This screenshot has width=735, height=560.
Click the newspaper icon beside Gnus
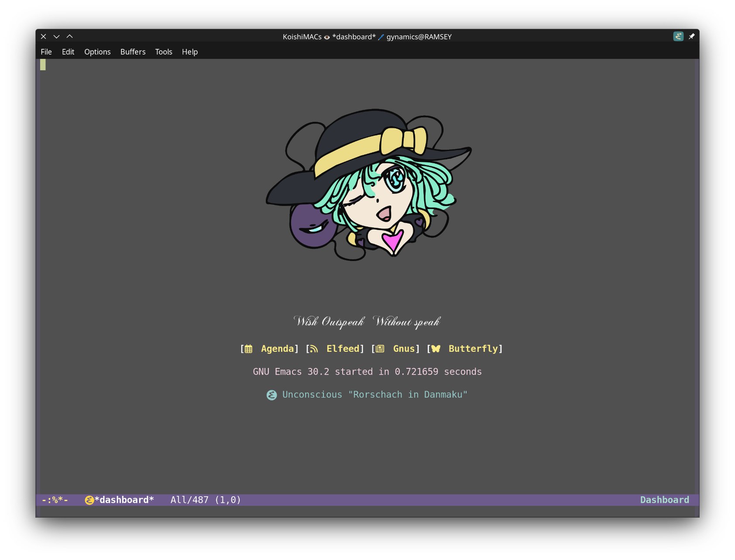[x=380, y=349]
